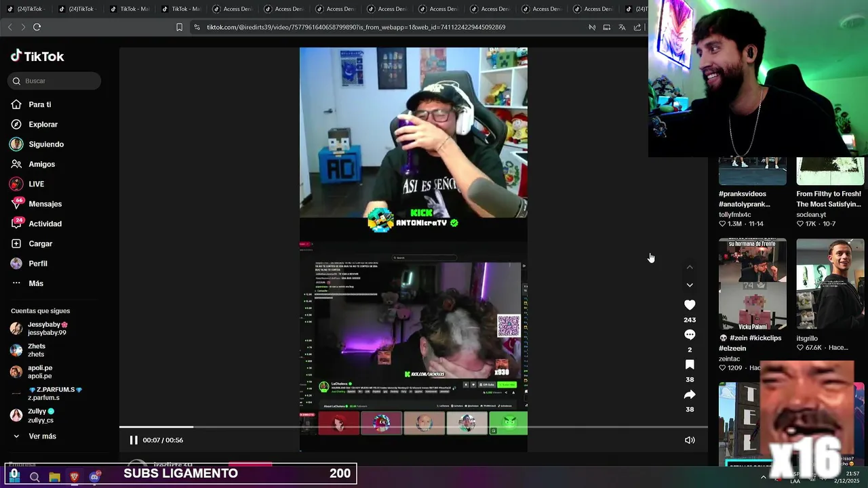Viewport: 868px width, 488px height.
Task: Save video with the bookmark icon
Action: [690, 365]
